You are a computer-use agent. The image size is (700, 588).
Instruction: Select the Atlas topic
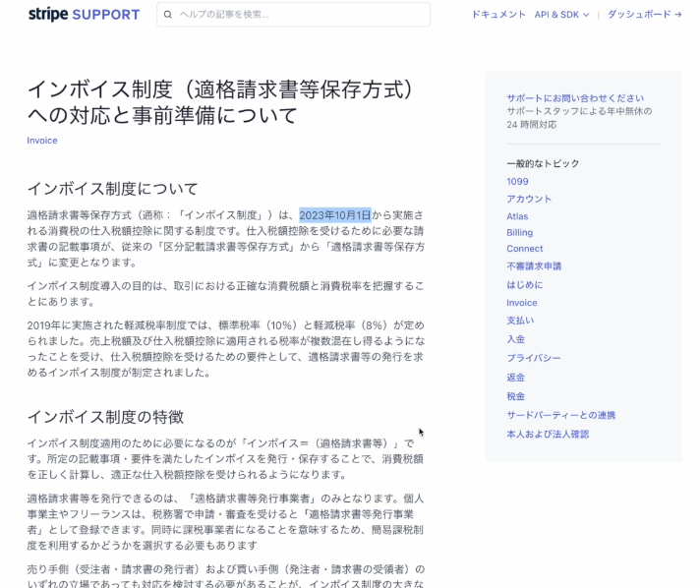click(517, 216)
